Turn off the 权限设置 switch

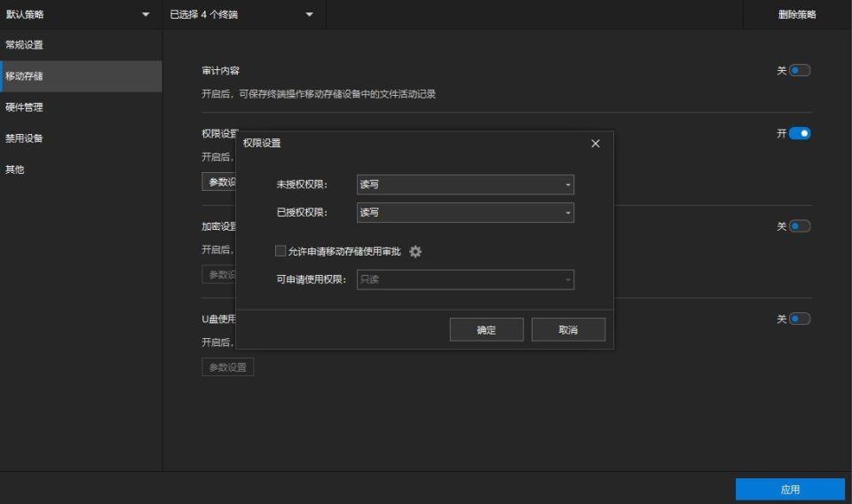click(x=800, y=133)
